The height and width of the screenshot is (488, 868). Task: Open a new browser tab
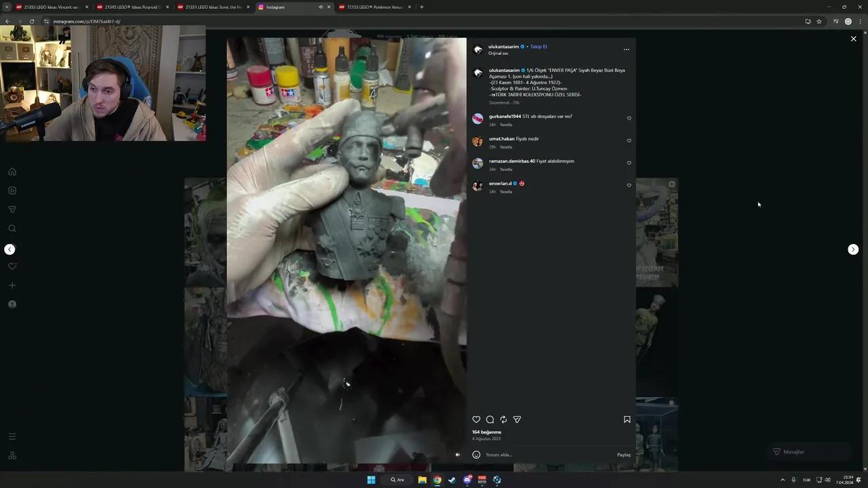422,7
